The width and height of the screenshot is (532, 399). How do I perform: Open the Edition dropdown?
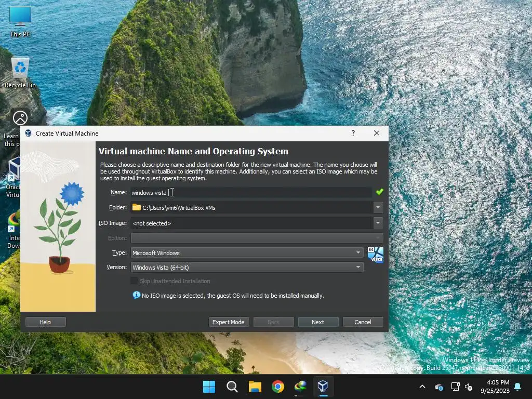[257, 238]
